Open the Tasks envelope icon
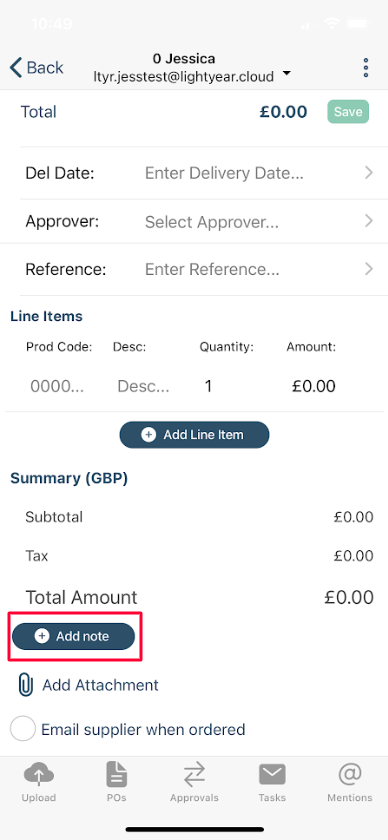388x840 pixels. click(x=272, y=775)
